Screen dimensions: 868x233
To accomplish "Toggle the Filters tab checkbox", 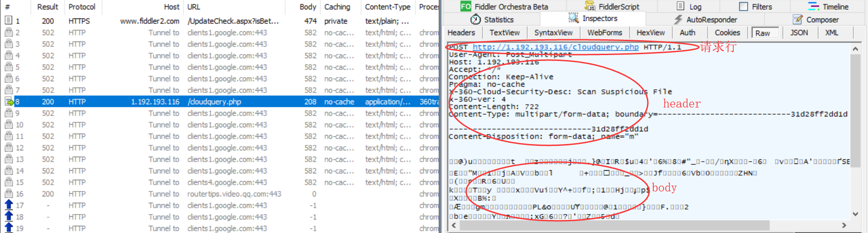I will coord(744,6).
